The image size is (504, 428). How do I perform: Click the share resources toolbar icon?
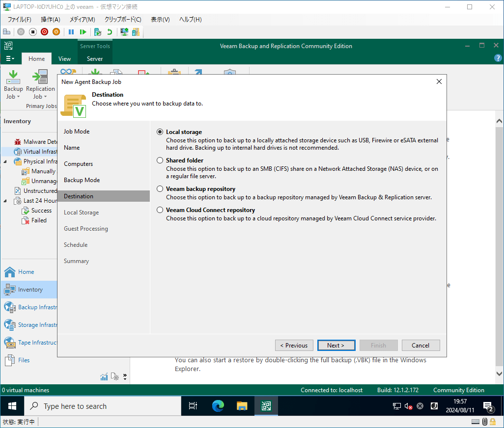pos(136,32)
